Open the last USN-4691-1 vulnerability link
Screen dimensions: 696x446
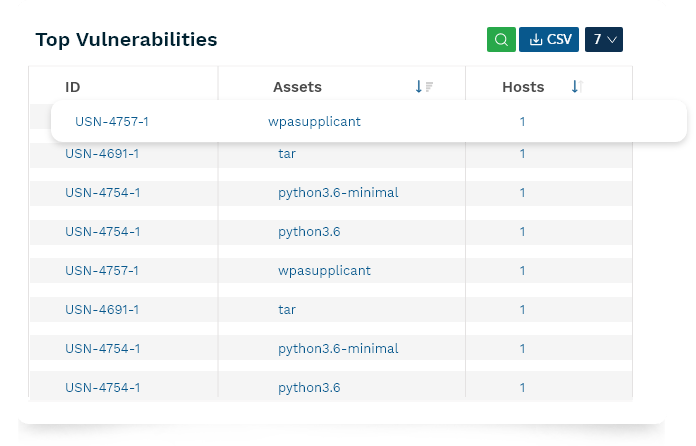[x=102, y=310]
